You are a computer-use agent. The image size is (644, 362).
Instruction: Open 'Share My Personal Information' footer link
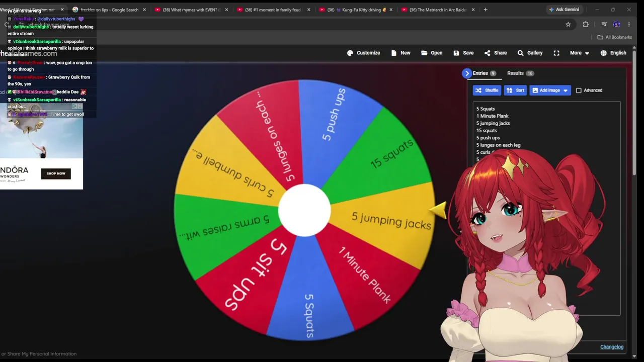[42, 354]
